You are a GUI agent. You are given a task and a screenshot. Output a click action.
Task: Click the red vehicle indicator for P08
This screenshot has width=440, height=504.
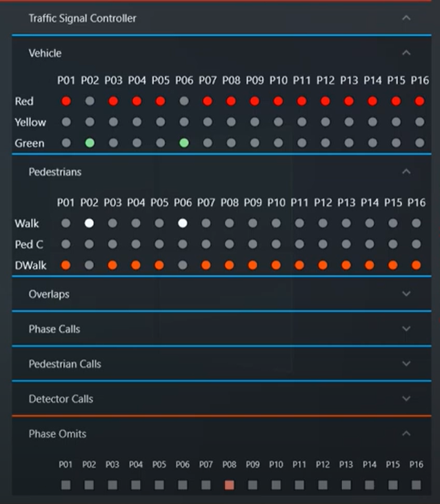(x=231, y=101)
